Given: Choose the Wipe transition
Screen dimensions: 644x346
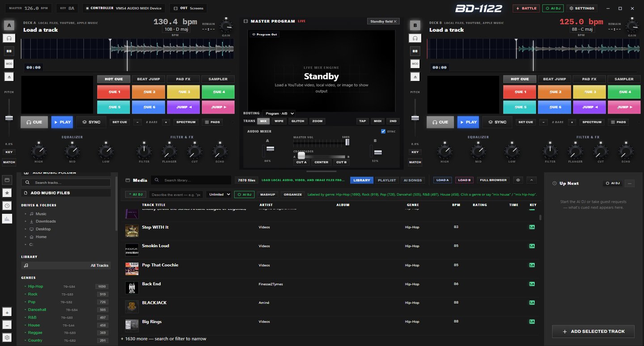Looking at the screenshot, I should point(279,121).
